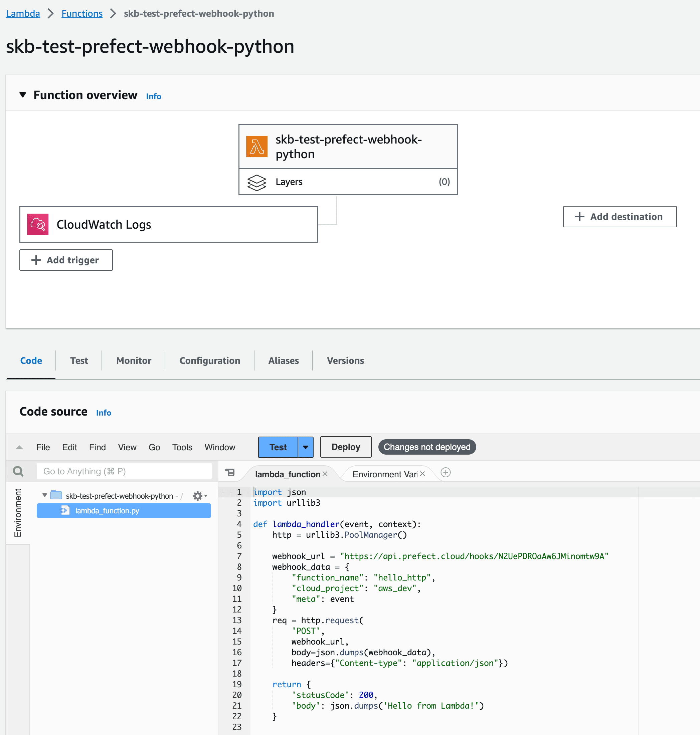The image size is (700, 735).
Task: Open the Test button dropdown arrow
Action: click(305, 447)
